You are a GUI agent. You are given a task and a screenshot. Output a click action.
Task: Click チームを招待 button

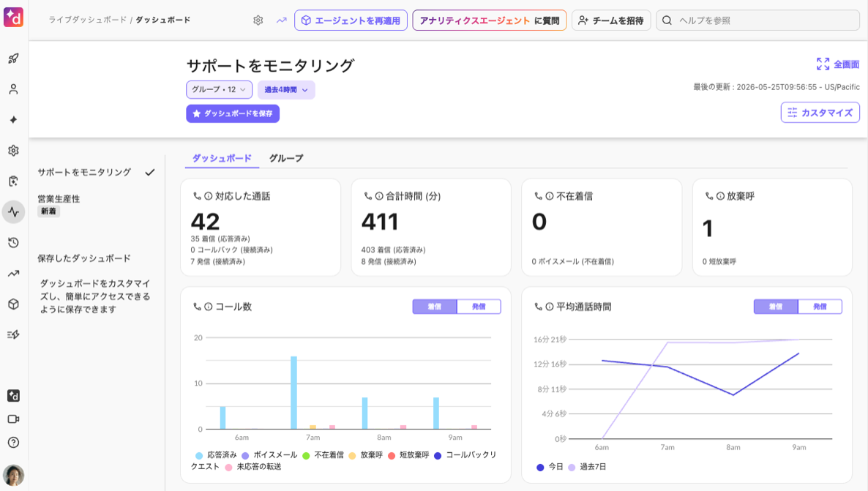[x=611, y=20]
